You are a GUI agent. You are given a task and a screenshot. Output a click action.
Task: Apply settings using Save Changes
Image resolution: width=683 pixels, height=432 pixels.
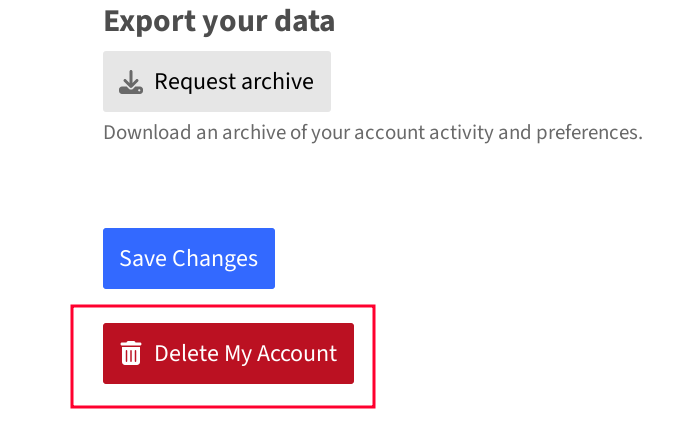(x=189, y=258)
